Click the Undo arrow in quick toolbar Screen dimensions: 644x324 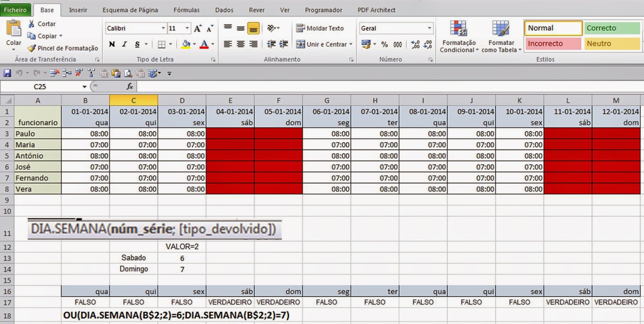[19, 73]
